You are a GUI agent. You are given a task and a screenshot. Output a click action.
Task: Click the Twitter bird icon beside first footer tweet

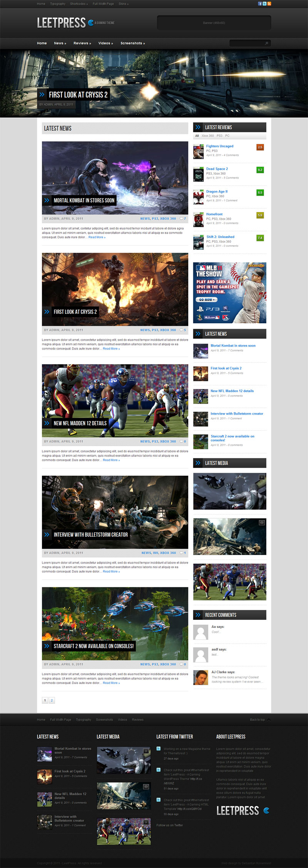[159, 749]
